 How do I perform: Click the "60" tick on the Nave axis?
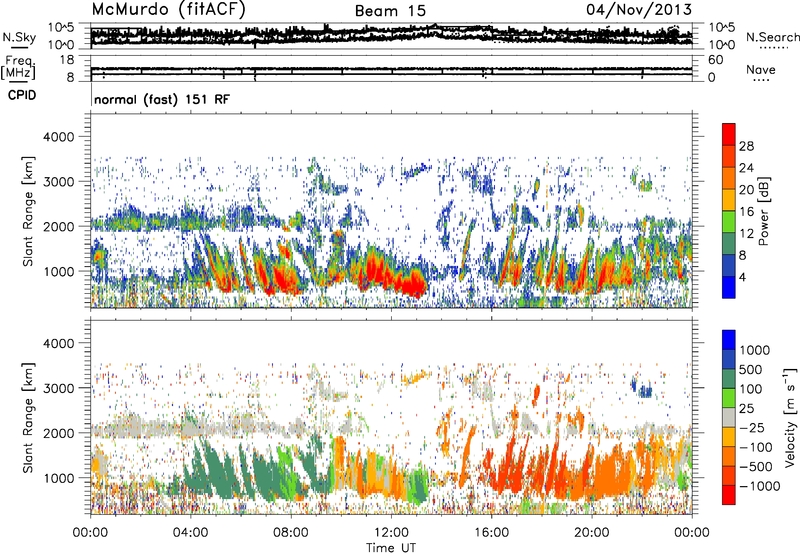(x=716, y=60)
